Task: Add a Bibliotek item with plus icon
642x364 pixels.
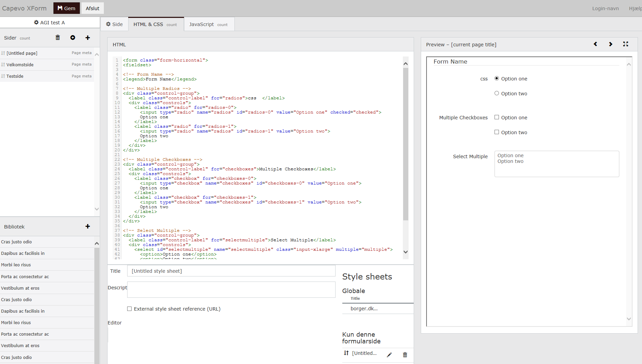Action: coord(88,226)
